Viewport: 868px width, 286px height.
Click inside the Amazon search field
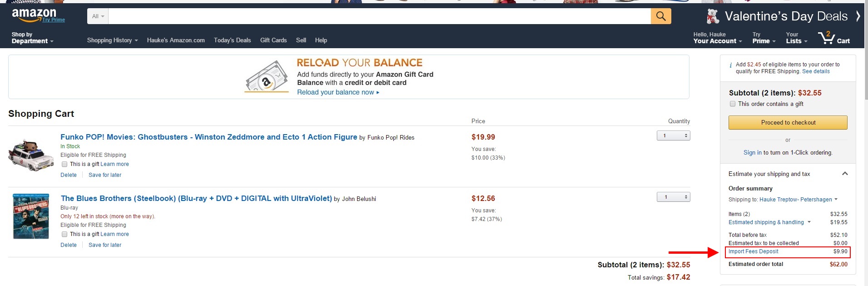pos(380,16)
